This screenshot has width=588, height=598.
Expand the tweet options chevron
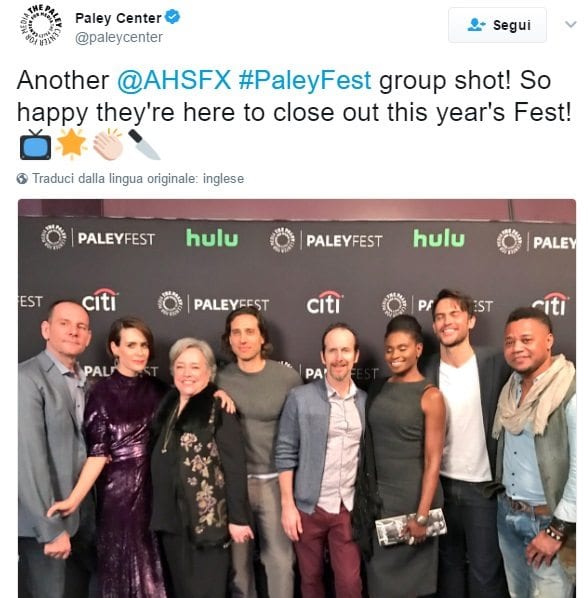coord(570,24)
